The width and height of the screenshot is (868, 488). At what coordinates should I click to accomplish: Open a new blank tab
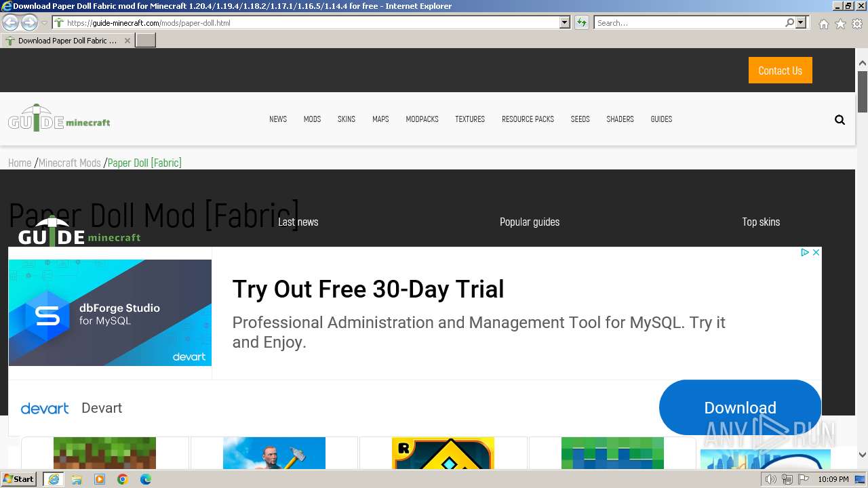(146, 41)
